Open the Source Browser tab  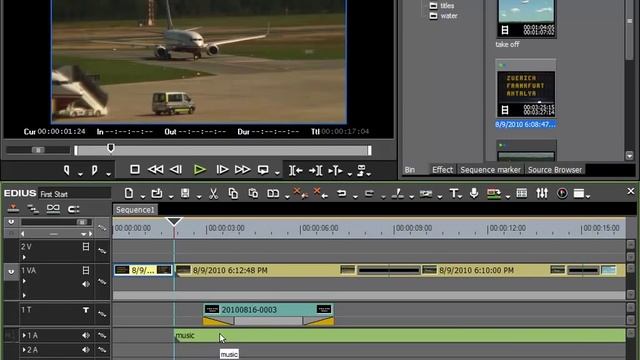point(555,170)
